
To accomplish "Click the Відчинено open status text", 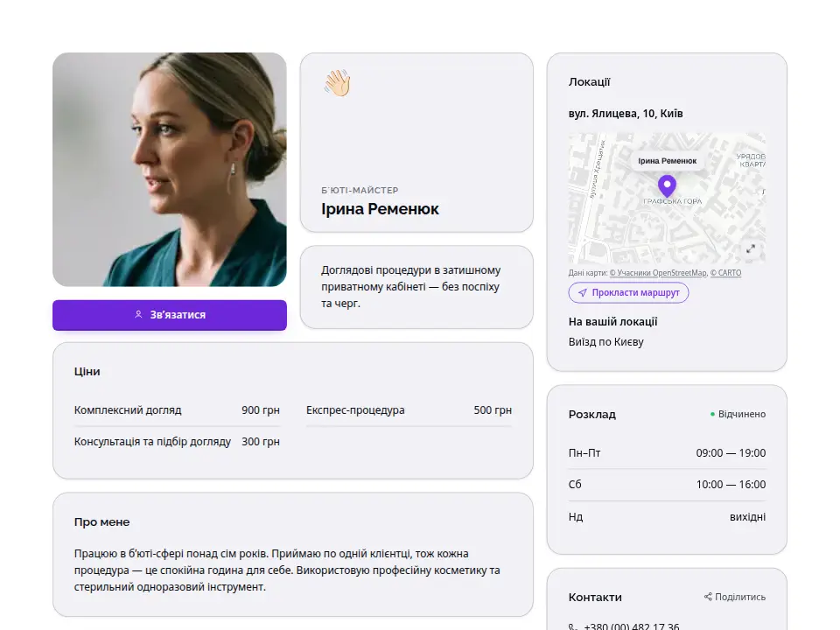I will coord(742,414).
